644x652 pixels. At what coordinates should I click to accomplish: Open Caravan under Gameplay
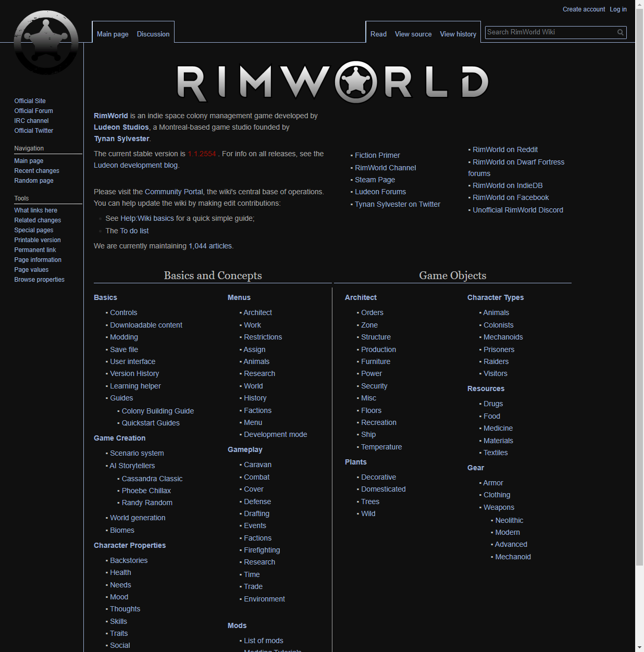257,465
